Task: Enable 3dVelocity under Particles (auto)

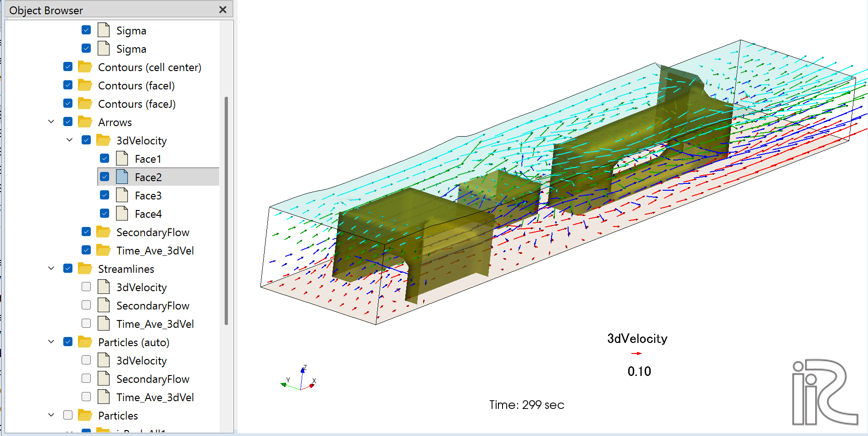Action: [86, 360]
